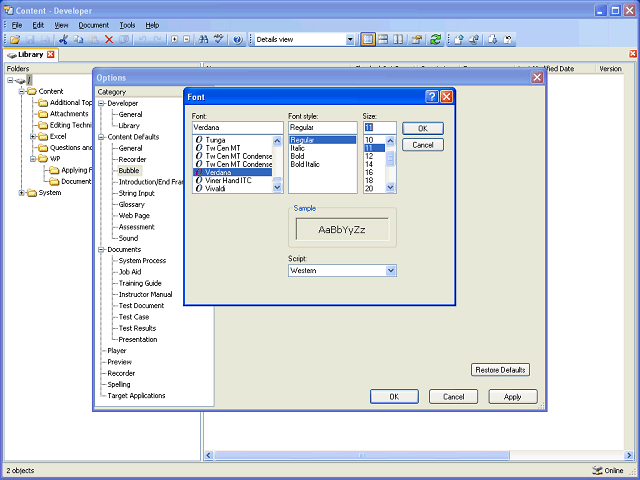The height and width of the screenshot is (480, 640).
Task: Click the Cut scissors toolbar icon
Action: pos(63,40)
